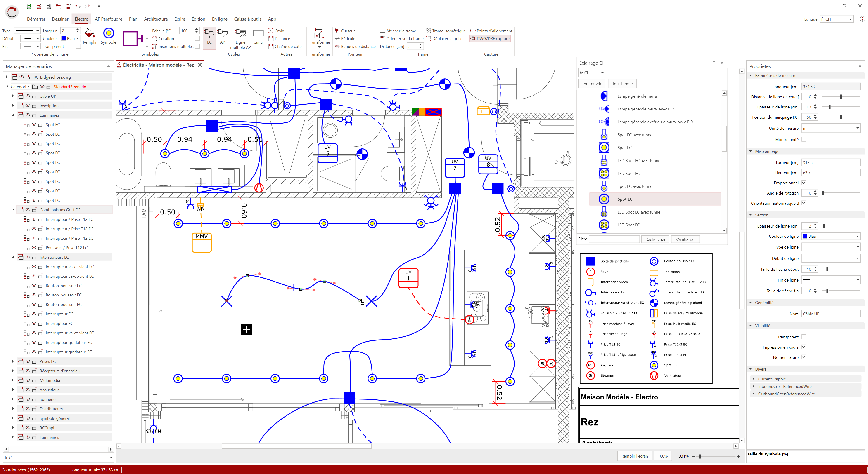
Task: Choose the Canal cable tool
Action: pyautogui.click(x=259, y=36)
